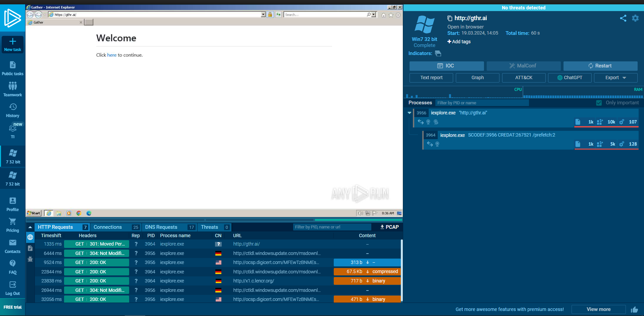Click the Filter by PID or name field

tap(482, 103)
